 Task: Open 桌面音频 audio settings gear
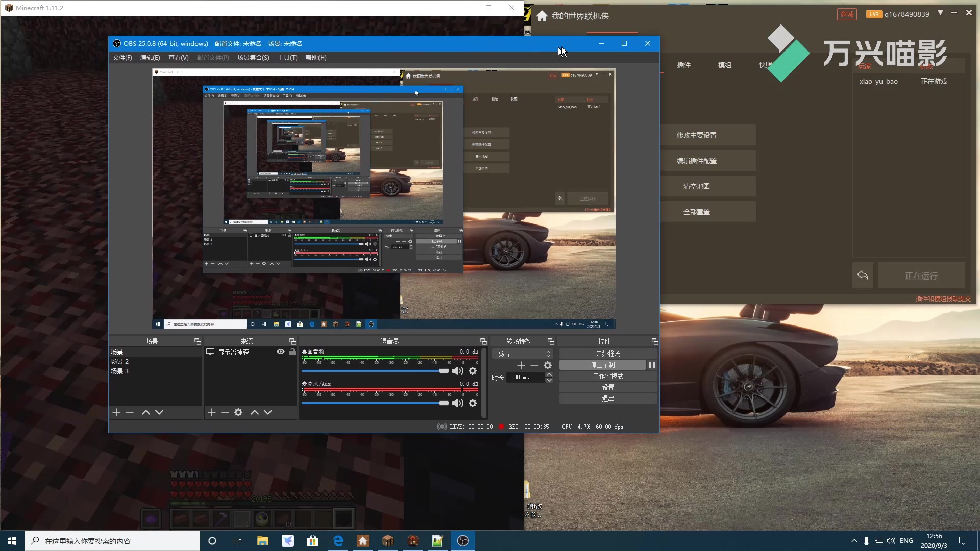point(473,371)
